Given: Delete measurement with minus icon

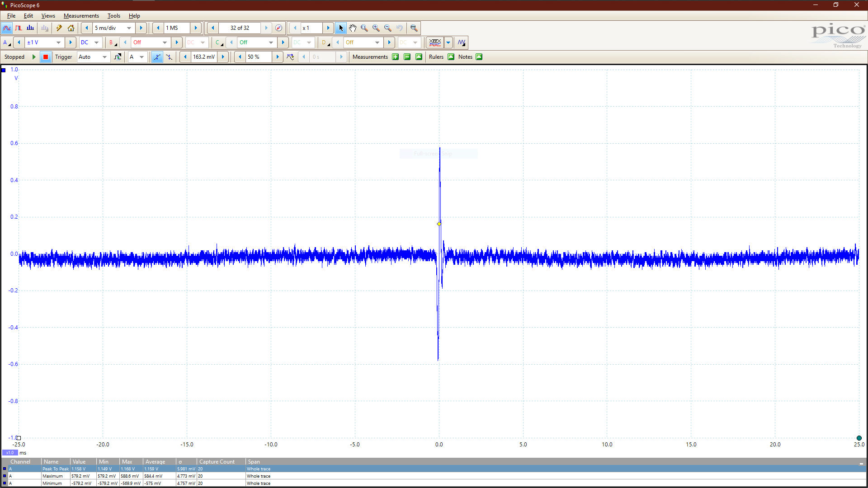Looking at the screenshot, I should pos(407,57).
